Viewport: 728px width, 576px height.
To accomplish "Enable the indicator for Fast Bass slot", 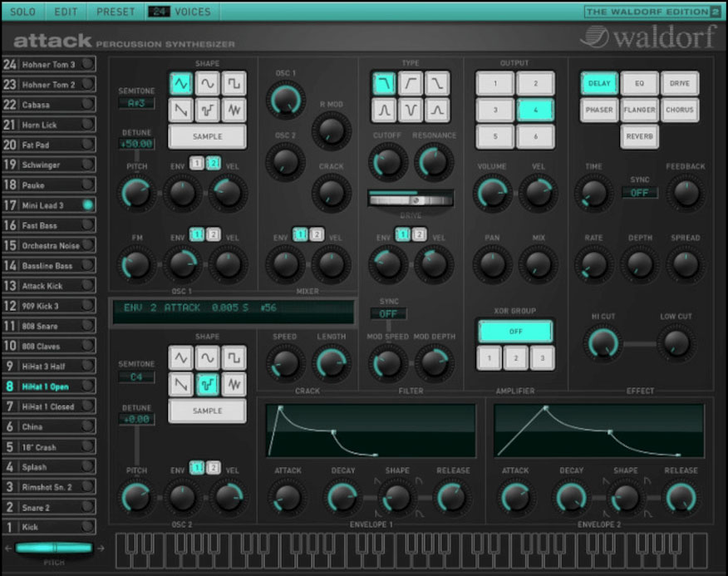I will (x=88, y=225).
